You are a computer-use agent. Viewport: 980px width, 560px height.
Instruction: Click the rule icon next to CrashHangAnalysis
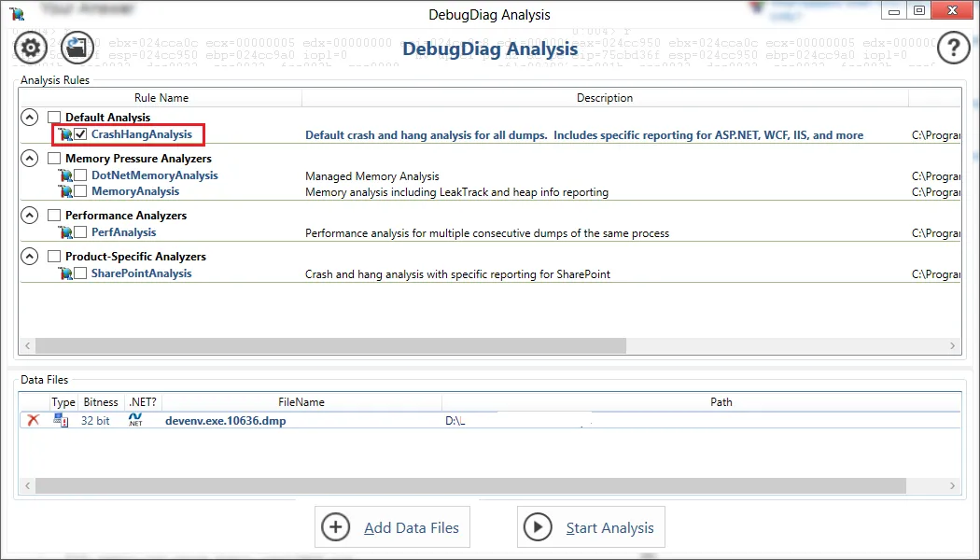click(x=65, y=134)
